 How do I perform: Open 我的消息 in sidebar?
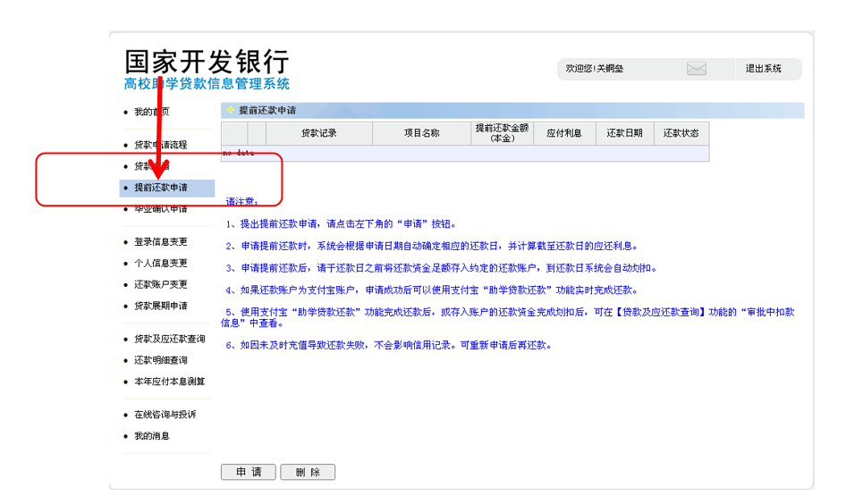coord(152,435)
